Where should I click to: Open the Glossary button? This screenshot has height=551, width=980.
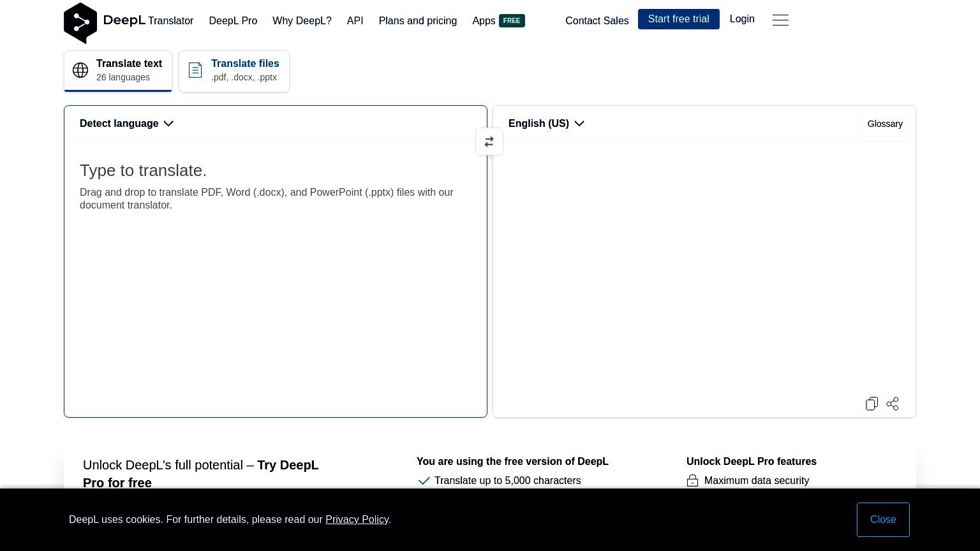pyautogui.click(x=885, y=124)
